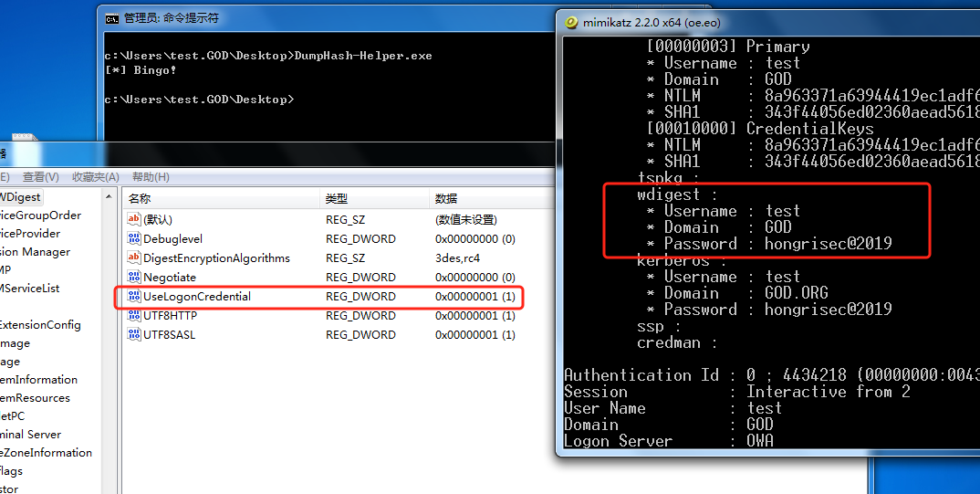Click the 名称 column header
This screenshot has width=980, height=494.
click(221, 198)
